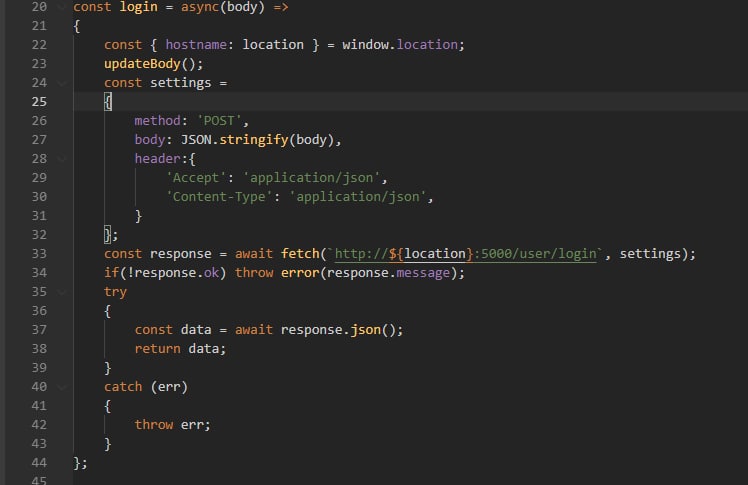Image resolution: width=748 pixels, height=485 pixels.
Task: Click the 'stringify' method on line 27
Action: 254,140
